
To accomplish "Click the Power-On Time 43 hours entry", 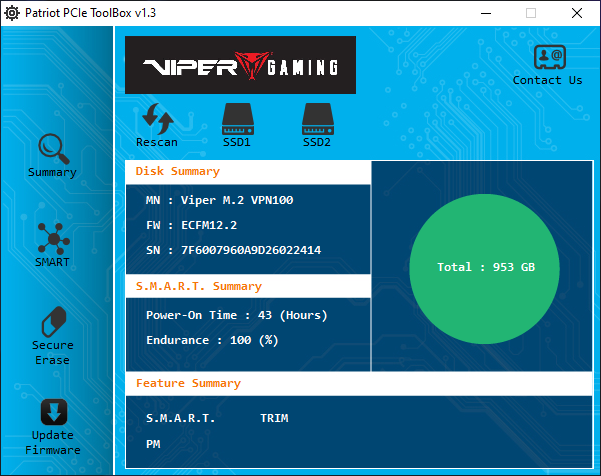I will (x=236, y=315).
